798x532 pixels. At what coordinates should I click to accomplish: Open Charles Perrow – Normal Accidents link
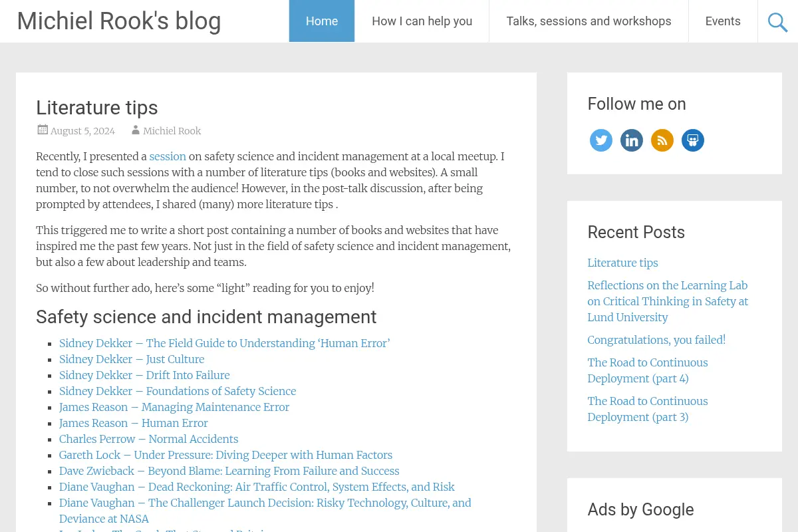click(149, 439)
